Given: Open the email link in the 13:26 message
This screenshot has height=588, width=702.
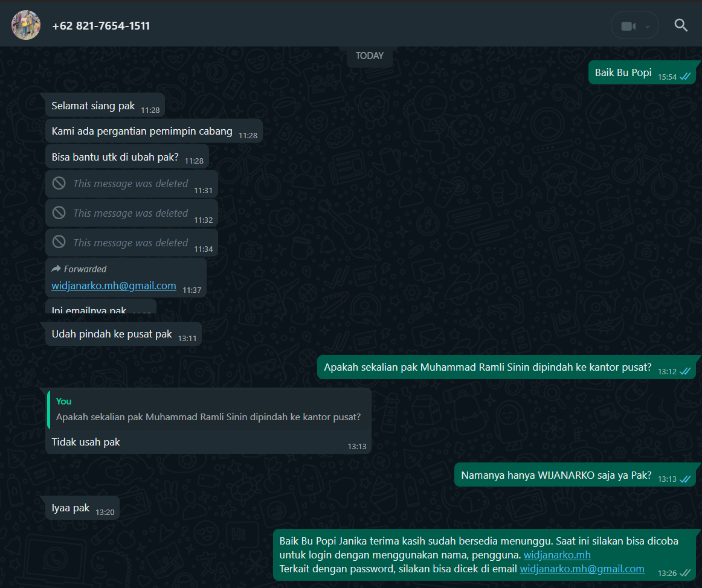Looking at the screenshot, I should coord(582,569).
